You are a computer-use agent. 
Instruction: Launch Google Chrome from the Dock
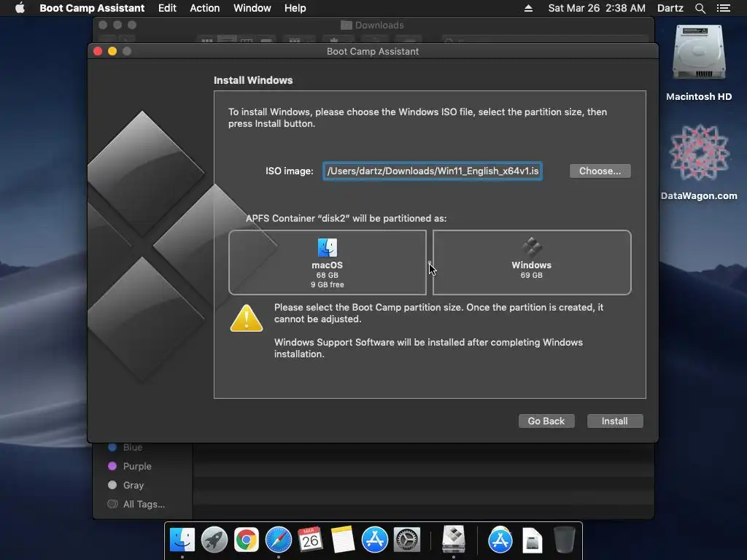(247, 540)
